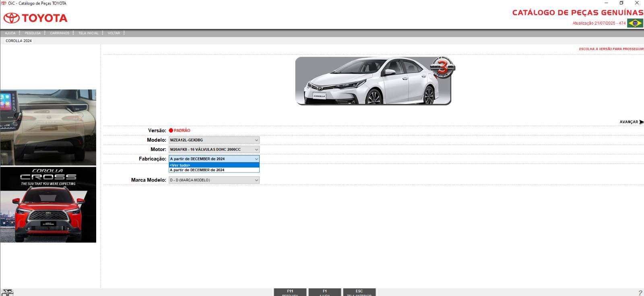This screenshot has width=644, height=296.
Task: Click the globe icon at bottom left
Action: click(x=7, y=292)
